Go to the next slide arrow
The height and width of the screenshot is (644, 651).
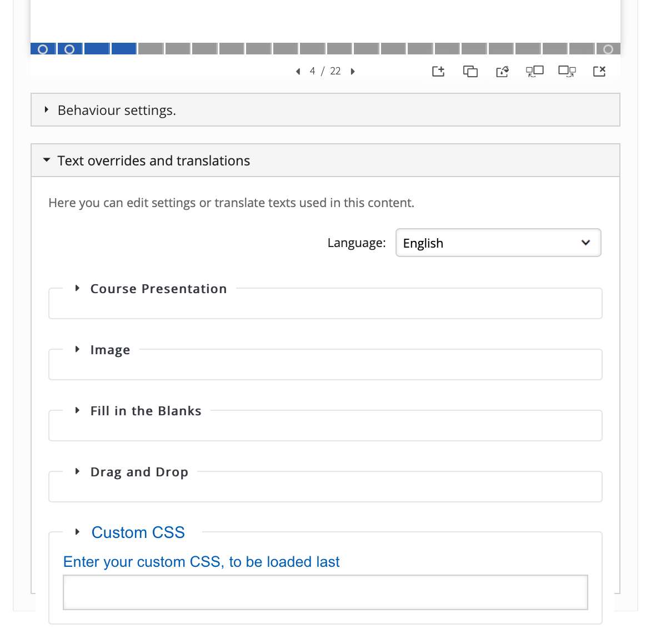(353, 72)
